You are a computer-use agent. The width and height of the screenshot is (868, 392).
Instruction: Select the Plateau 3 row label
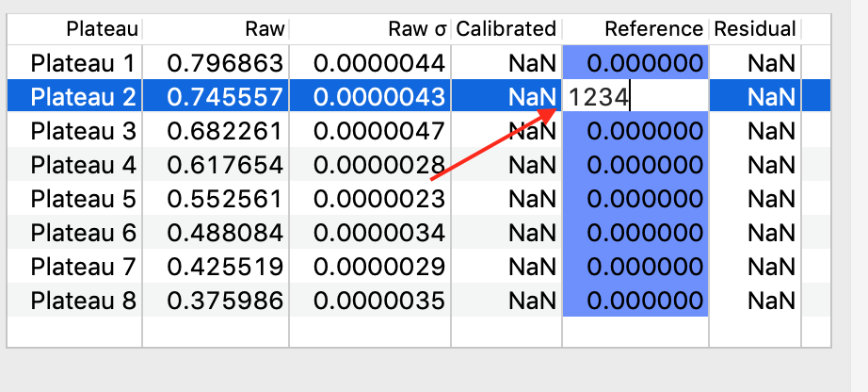[x=83, y=131]
